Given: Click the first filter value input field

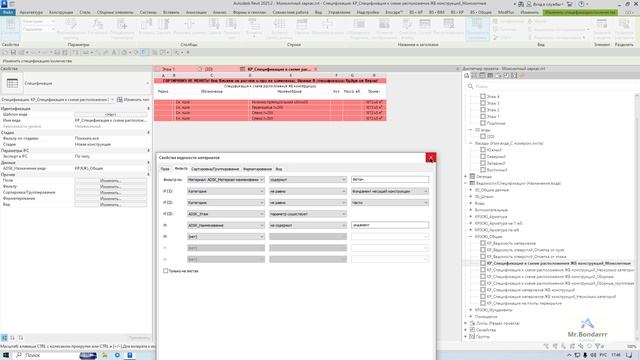Looking at the screenshot, I should point(390,180).
